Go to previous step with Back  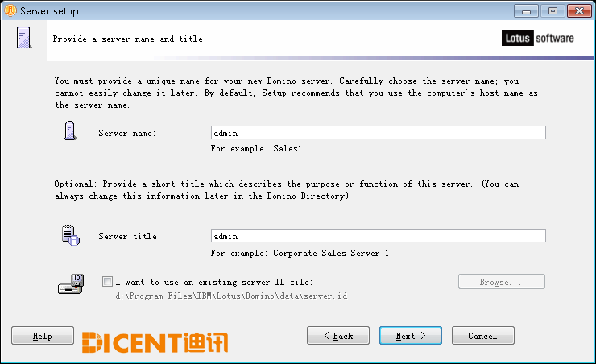click(338, 336)
